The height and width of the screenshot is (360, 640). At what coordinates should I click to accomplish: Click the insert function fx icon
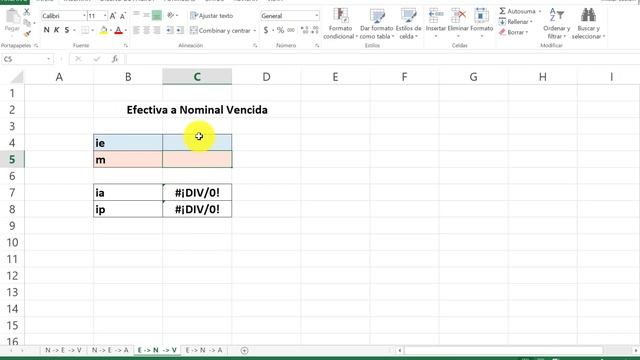(115, 59)
